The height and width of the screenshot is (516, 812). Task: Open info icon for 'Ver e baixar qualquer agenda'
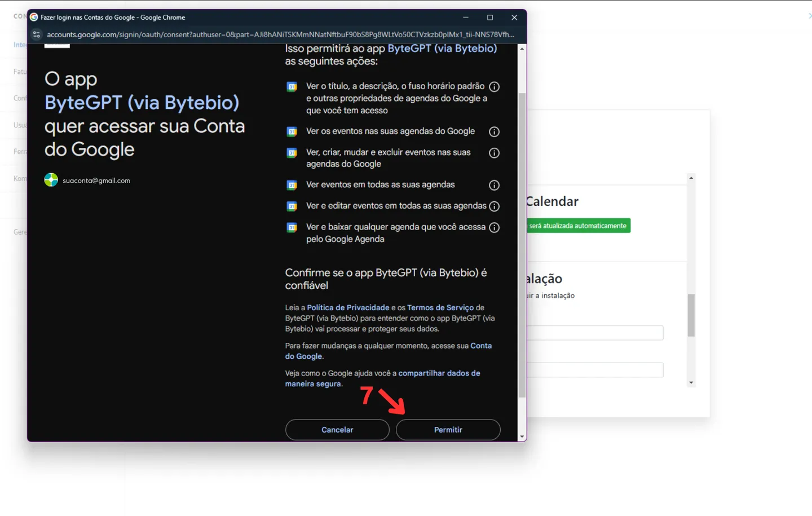point(494,228)
